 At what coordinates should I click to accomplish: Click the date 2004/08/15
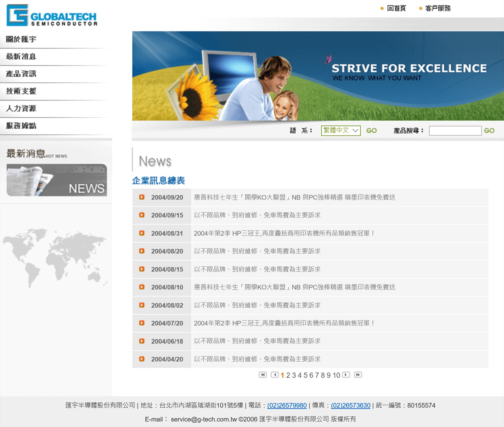pyautogui.click(x=167, y=269)
